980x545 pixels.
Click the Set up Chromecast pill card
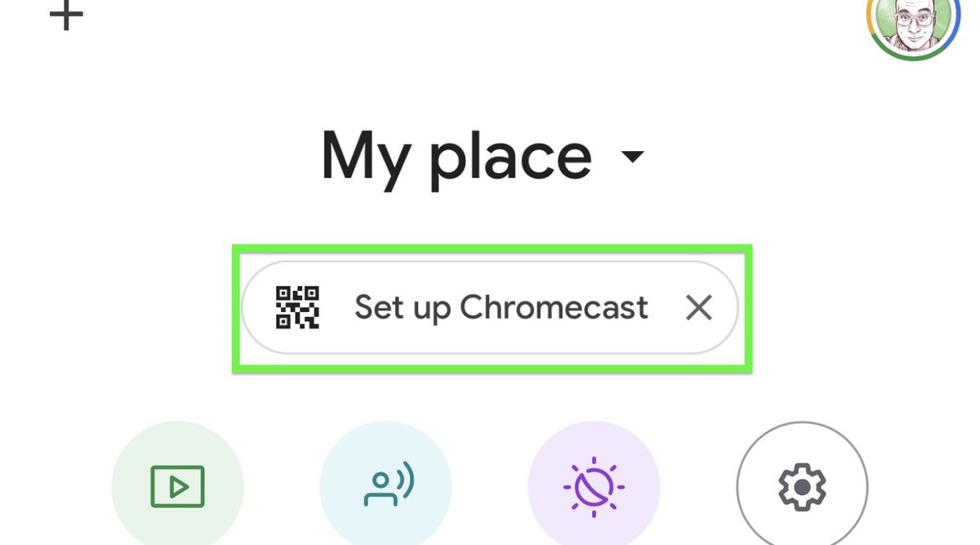(490, 308)
